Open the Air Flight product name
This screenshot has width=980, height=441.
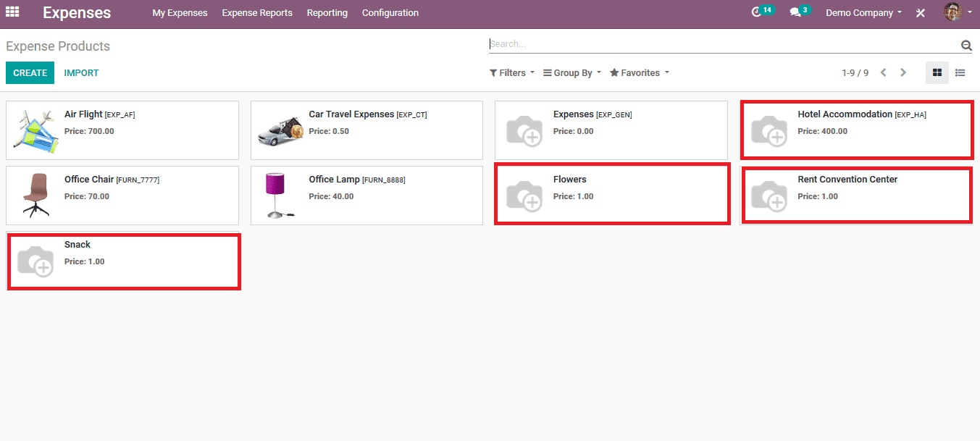point(83,114)
